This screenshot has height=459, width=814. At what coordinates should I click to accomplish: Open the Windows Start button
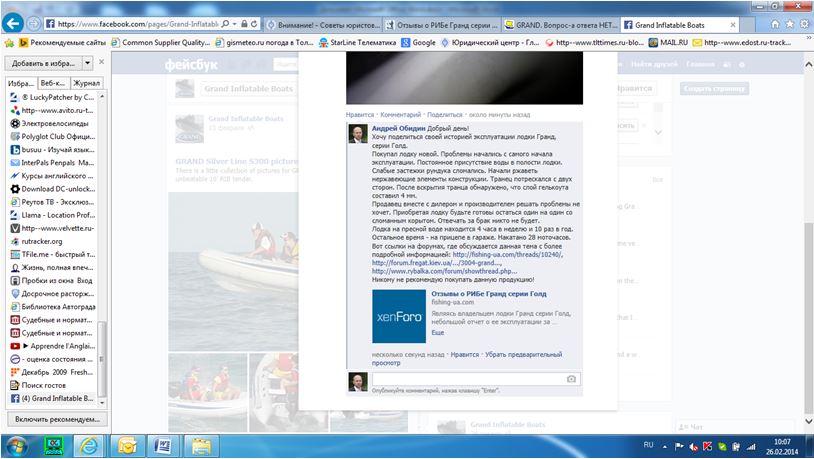[x=16, y=446]
